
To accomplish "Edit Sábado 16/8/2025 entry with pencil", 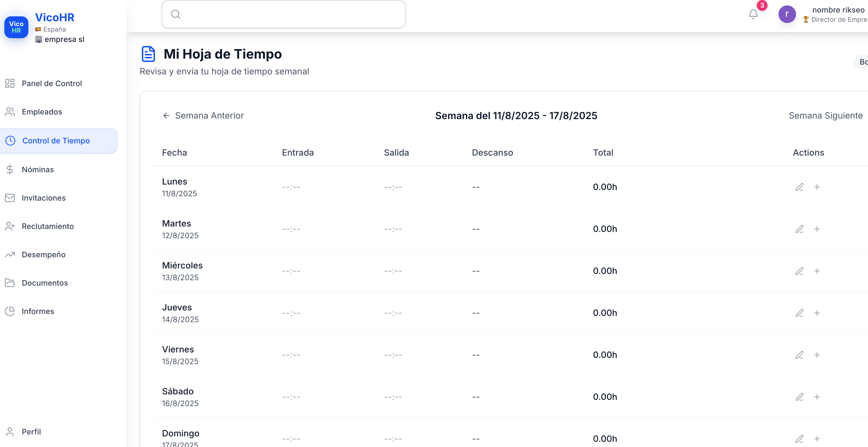I will (x=799, y=397).
